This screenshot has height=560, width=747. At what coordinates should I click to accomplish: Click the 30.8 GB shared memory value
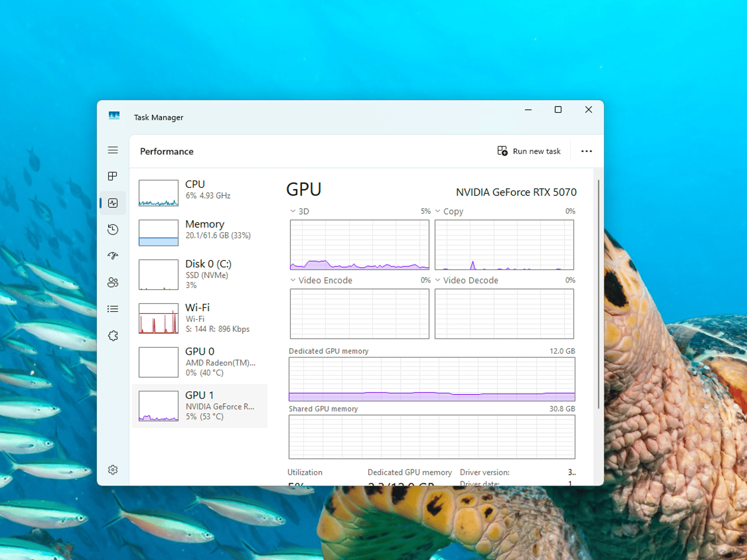[x=562, y=409]
